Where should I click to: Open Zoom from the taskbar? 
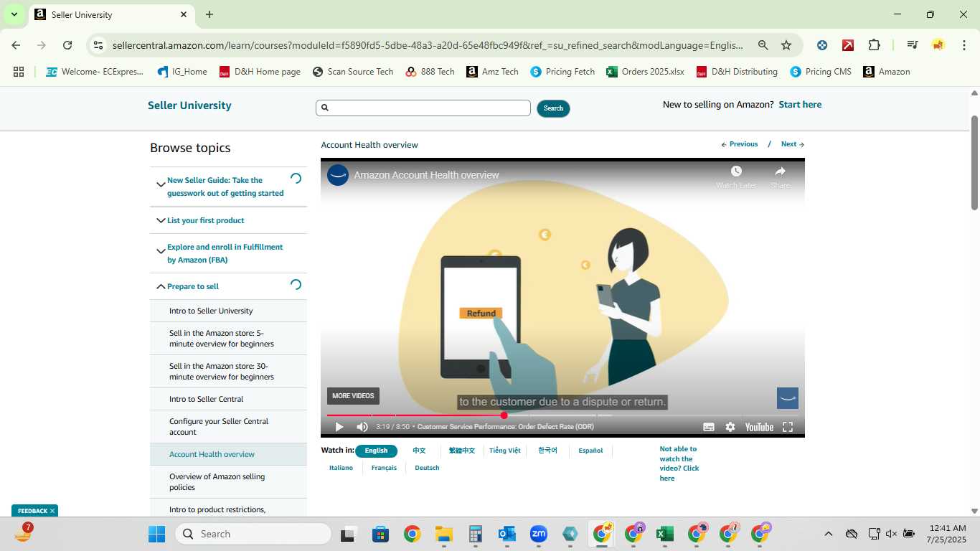coord(538,534)
